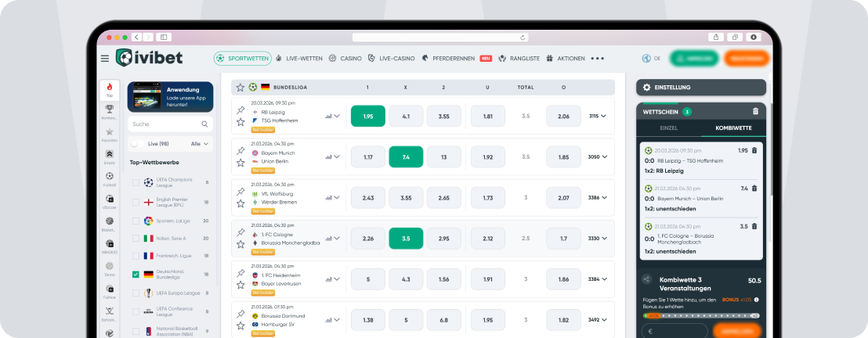The height and width of the screenshot is (338, 868).
Task: Pin the RB Leipzig match
Action: 241,110
